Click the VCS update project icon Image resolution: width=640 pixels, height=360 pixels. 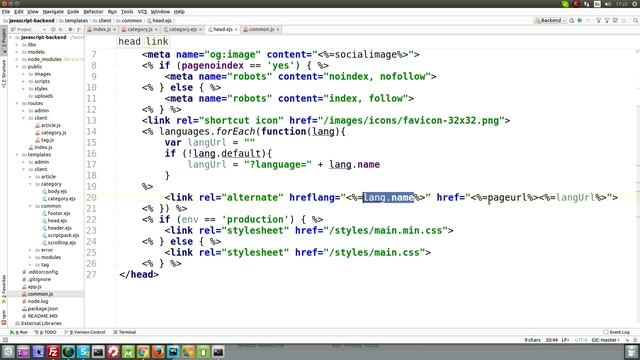tap(598, 20)
